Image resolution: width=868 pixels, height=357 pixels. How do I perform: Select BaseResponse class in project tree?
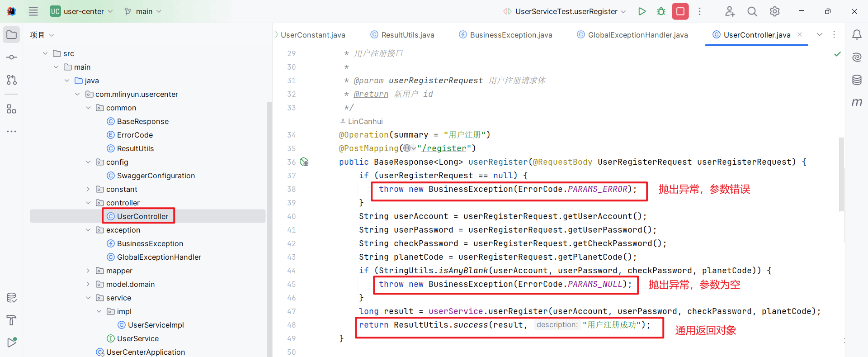coord(137,121)
